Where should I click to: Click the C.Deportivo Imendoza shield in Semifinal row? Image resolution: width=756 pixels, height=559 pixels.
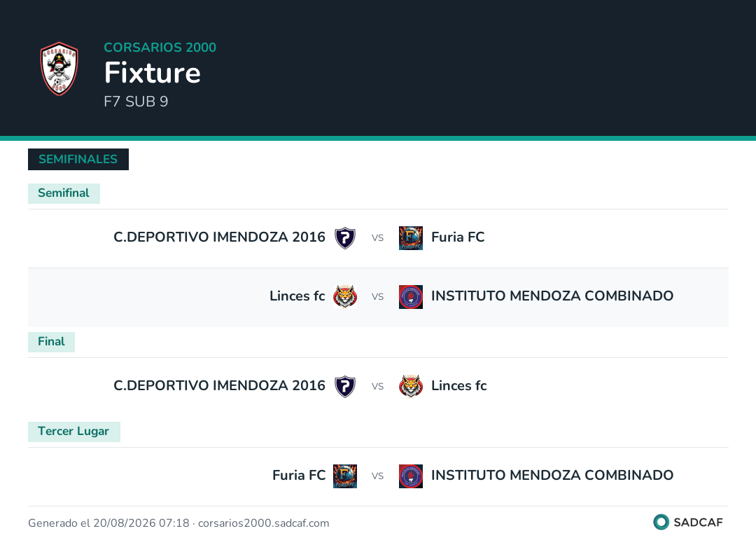tap(345, 237)
